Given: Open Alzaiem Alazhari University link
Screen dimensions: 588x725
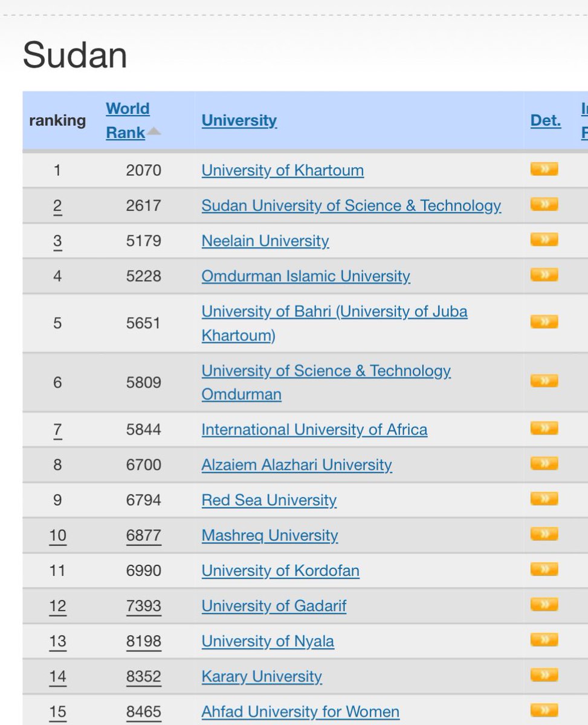Looking at the screenshot, I should click(297, 465).
